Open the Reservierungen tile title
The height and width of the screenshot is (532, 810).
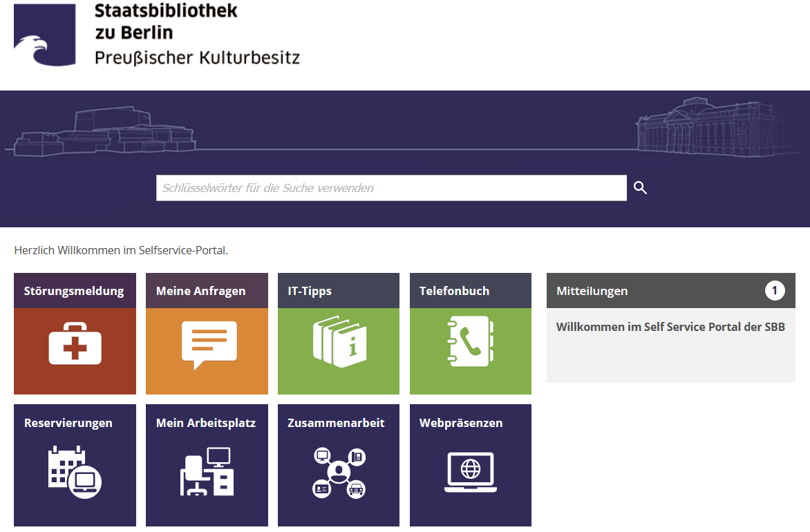(x=68, y=423)
